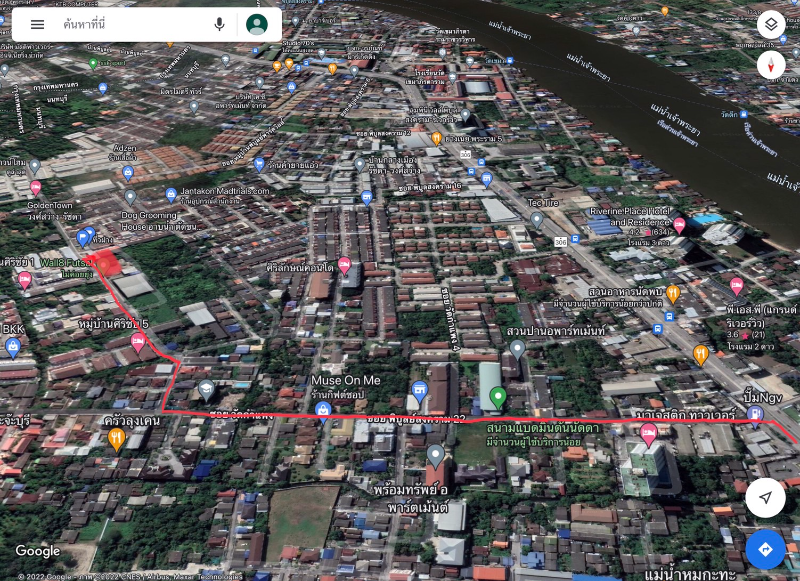Tap the สวนอาหารนัดพบ restaurant pin
Screen dimensions: 800x581
pyautogui.click(x=673, y=293)
